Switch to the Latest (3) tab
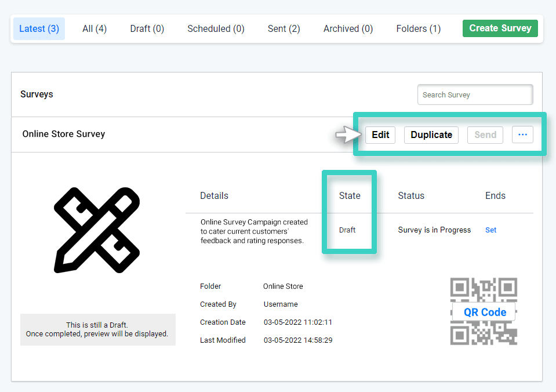This screenshot has width=556, height=392. coord(39,28)
